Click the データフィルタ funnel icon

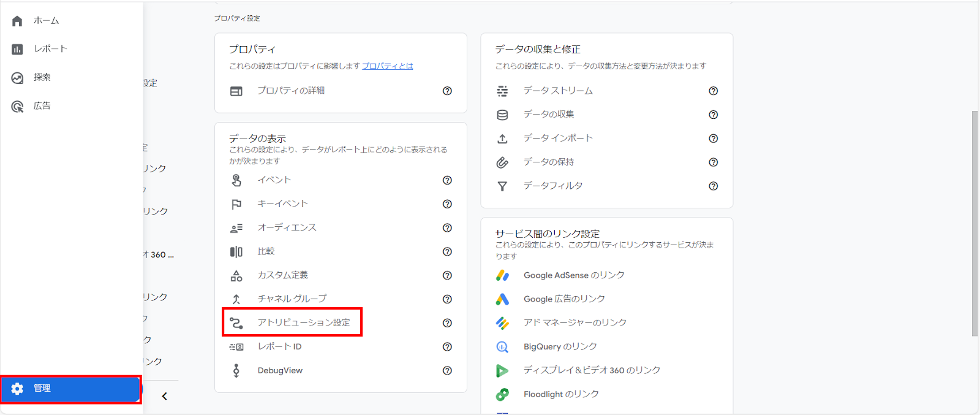502,186
